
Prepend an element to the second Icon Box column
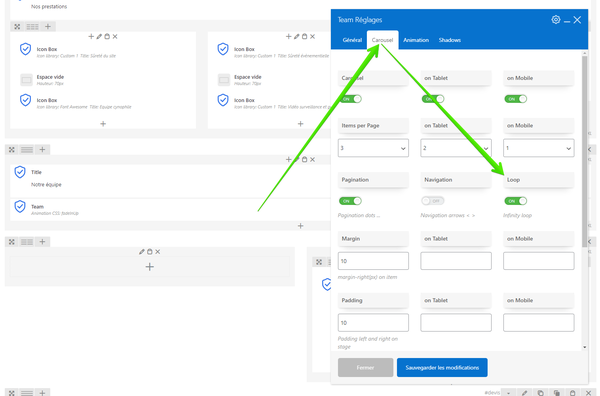point(289,36)
